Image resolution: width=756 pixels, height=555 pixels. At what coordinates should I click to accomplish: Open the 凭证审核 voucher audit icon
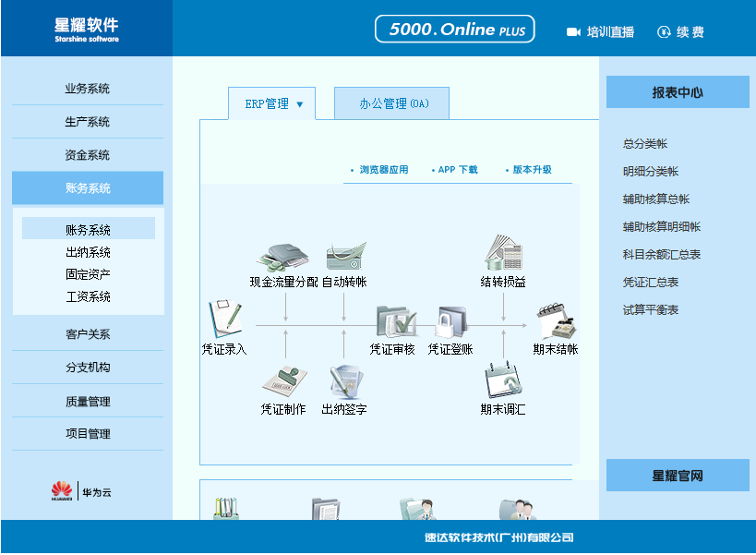[396, 321]
